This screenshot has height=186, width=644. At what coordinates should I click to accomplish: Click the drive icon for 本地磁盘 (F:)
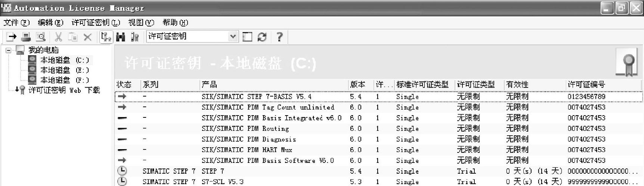(32, 80)
